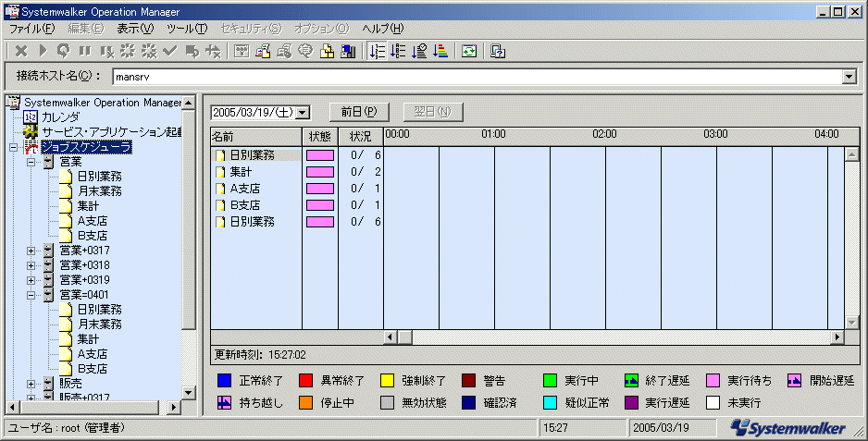Collapse the 営業 group in tree
This screenshot has width=868, height=441.
point(31,162)
